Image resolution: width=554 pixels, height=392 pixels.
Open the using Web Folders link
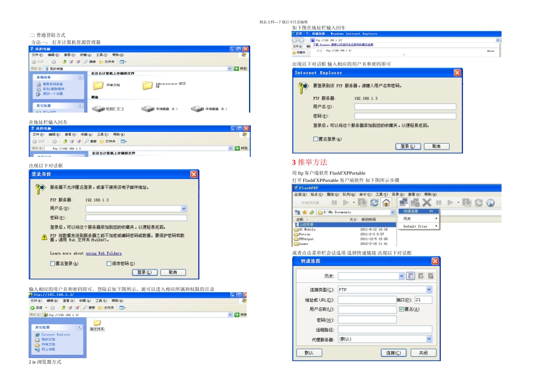104,253
